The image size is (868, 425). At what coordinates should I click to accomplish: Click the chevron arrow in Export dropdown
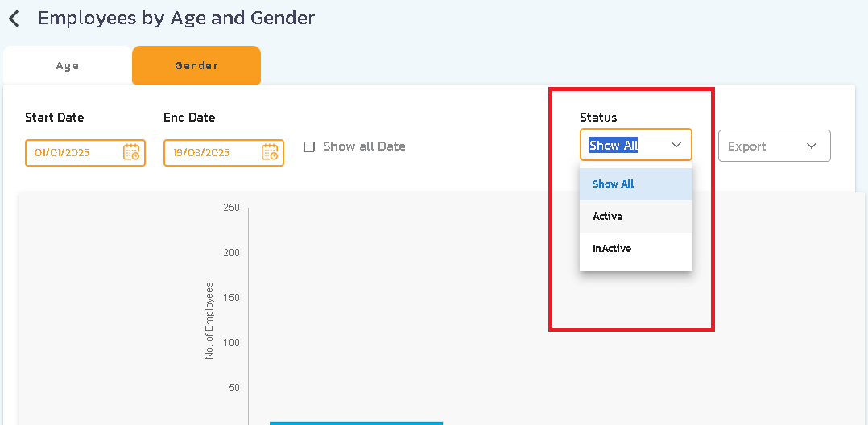point(812,146)
